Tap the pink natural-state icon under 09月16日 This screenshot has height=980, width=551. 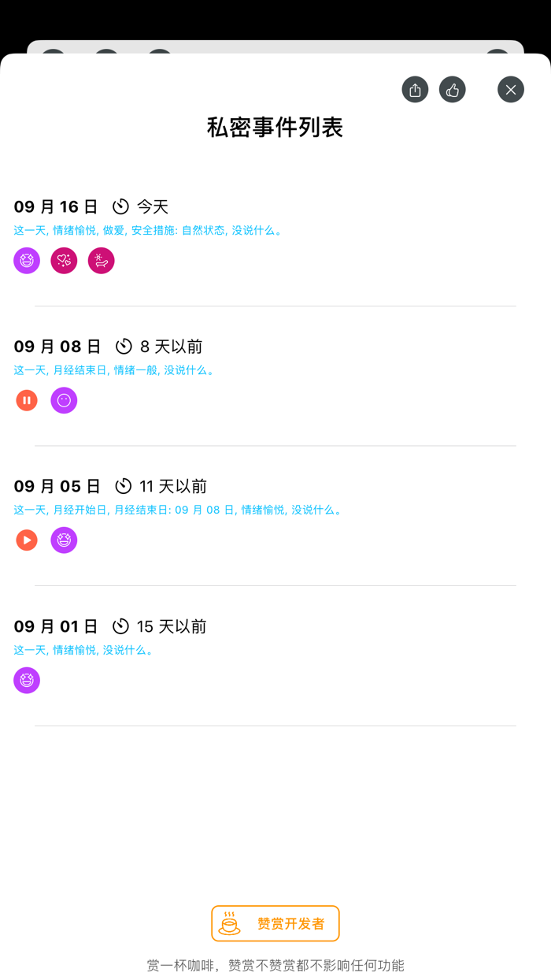click(102, 261)
